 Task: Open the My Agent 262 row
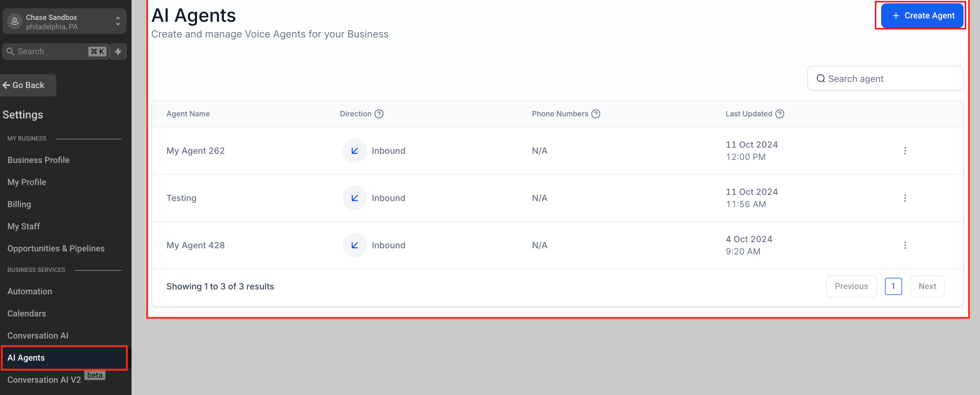point(557,151)
